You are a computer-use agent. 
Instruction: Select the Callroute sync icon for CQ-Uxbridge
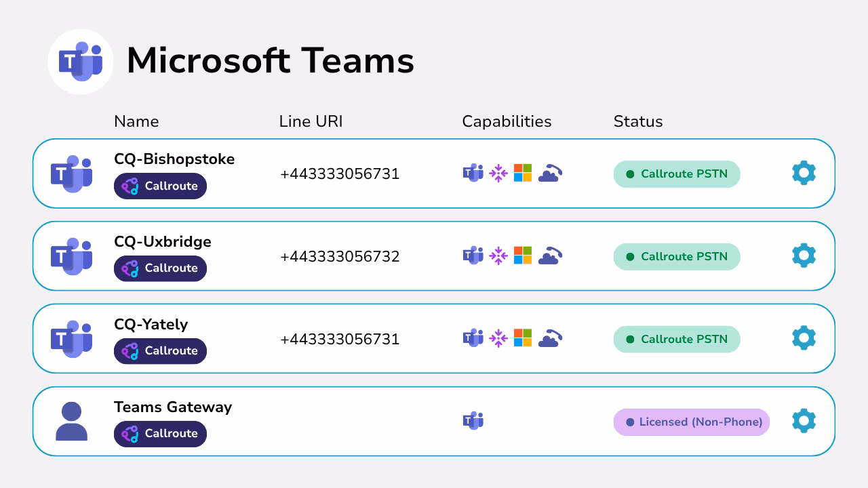(498, 256)
